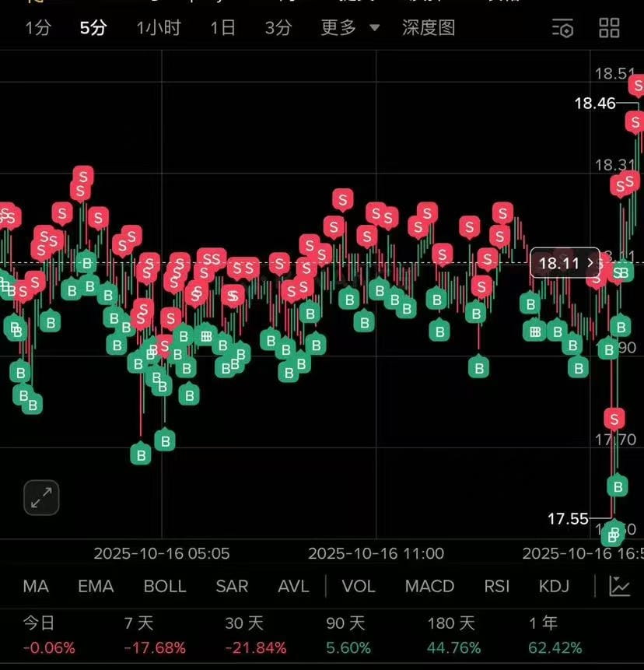The image size is (644, 670).
Task: Open the indicator chart icon beside KDJ
Action: pos(619,586)
